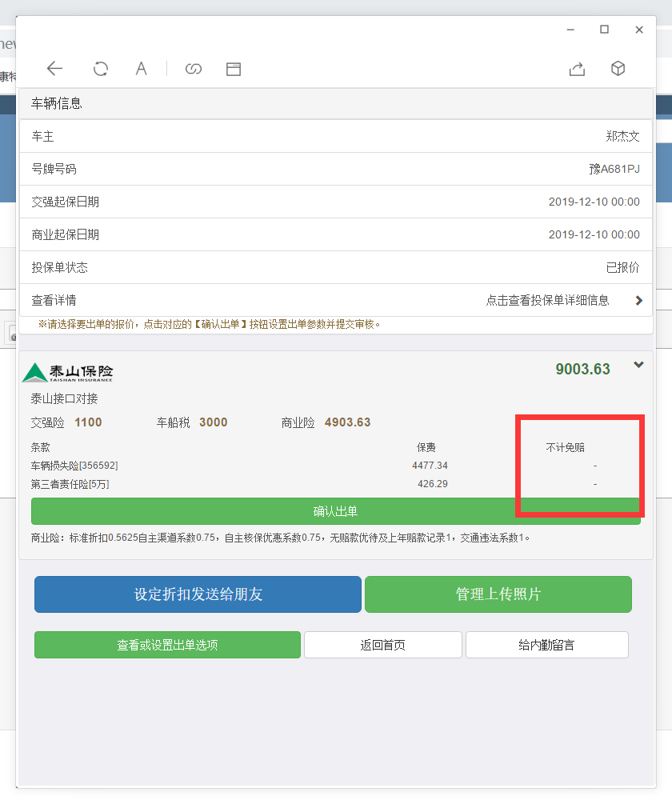
Task: Open the 查看详情 row
Action: [x=336, y=300]
